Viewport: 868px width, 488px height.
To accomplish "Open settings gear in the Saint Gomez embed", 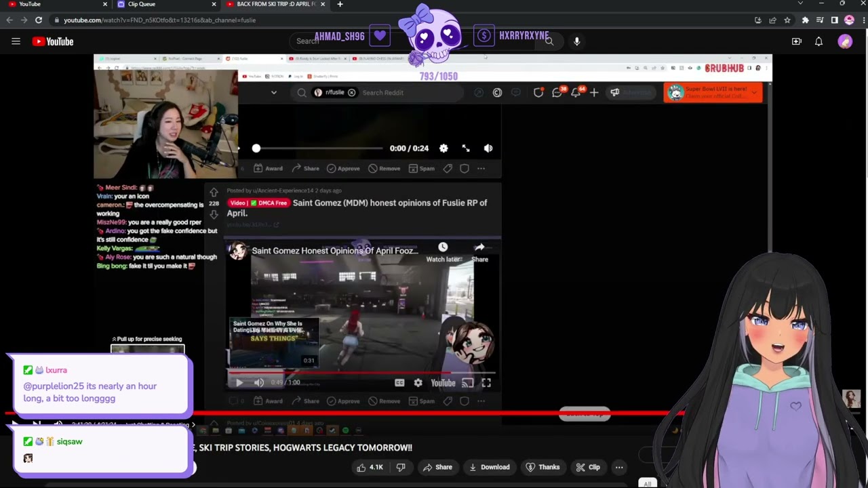I will click(418, 383).
